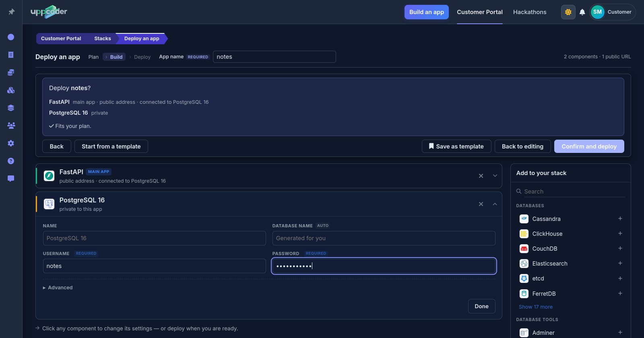Add FerretDB to the stack

pyautogui.click(x=620, y=293)
